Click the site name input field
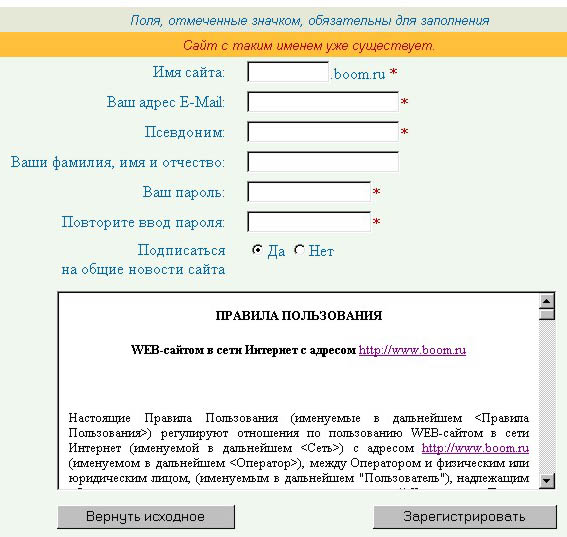 (288, 72)
